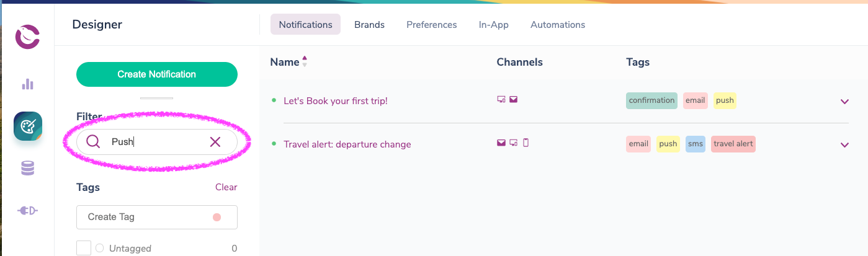Click the email icon in Travel alert row
The height and width of the screenshot is (256, 868).
tap(501, 143)
